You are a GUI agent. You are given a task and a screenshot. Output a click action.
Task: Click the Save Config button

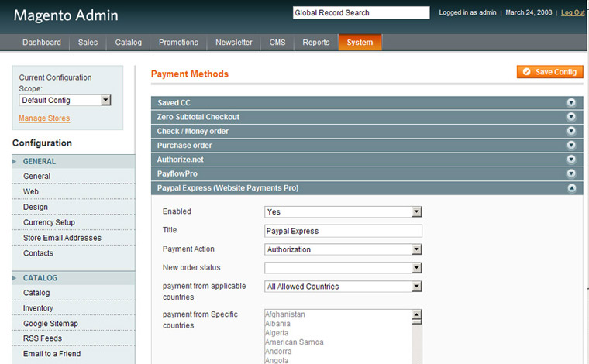click(550, 72)
